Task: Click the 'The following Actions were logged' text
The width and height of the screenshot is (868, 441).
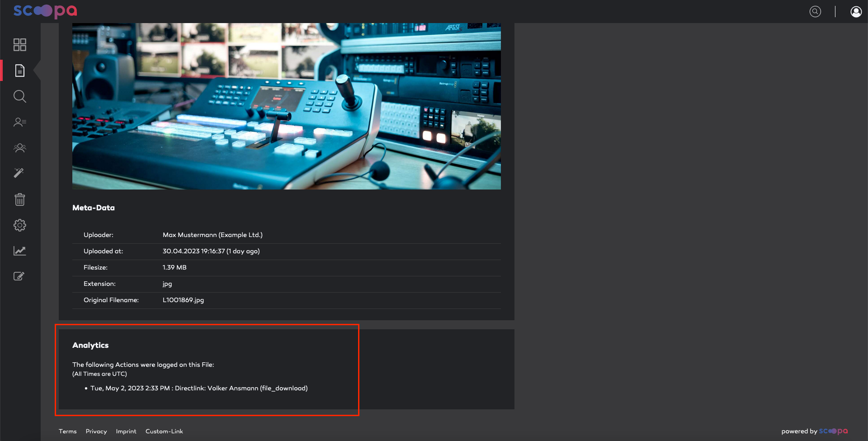Action: 143,365
